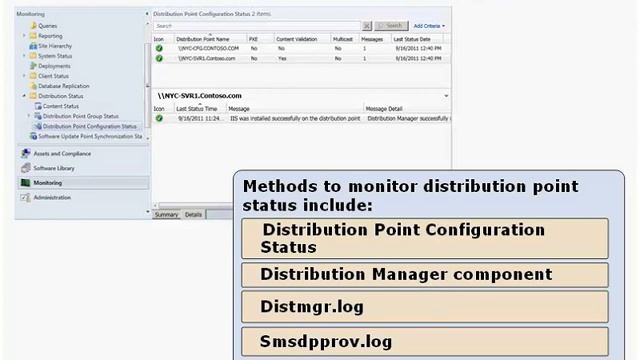Click the 'Distribution Manager successfully' detail cell
This screenshot has width=640, height=360.
pos(409,118)
